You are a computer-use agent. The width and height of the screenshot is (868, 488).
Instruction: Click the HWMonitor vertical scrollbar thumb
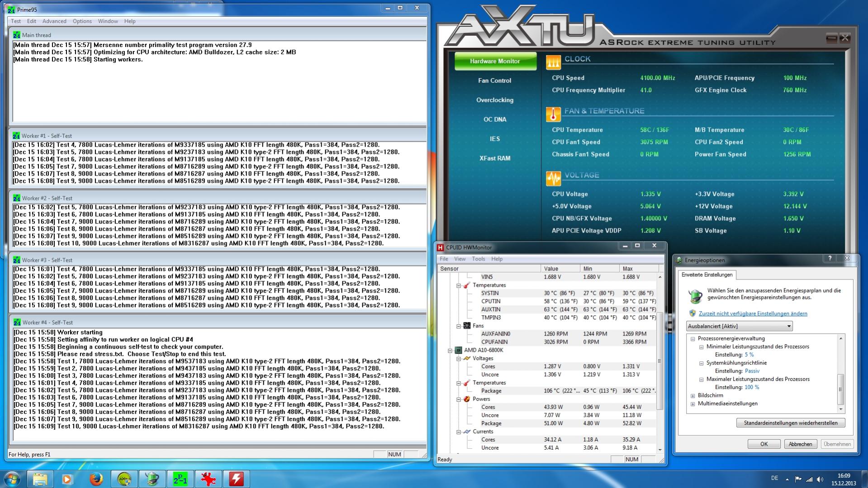[x=659, y=361]
